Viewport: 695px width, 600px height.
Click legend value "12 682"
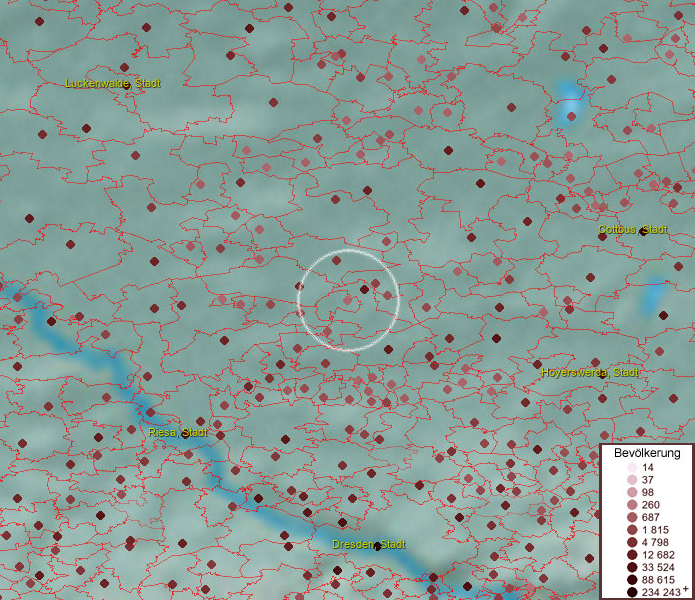(x=658, y=555)
